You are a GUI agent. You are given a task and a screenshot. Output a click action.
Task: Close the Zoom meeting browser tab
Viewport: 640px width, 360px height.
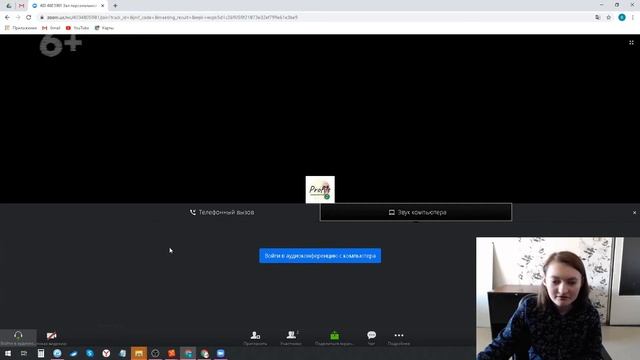pyautogui.click(x=102, y=6)
